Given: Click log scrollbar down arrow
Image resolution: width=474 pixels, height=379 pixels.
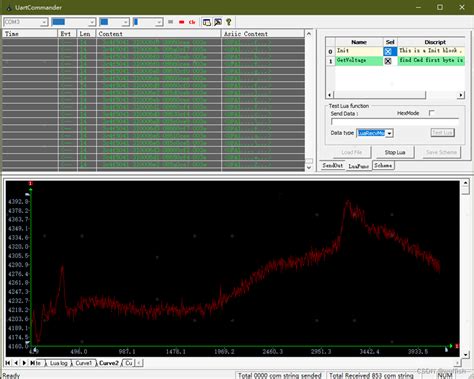Looking at the screenshot, I should 309,168.
